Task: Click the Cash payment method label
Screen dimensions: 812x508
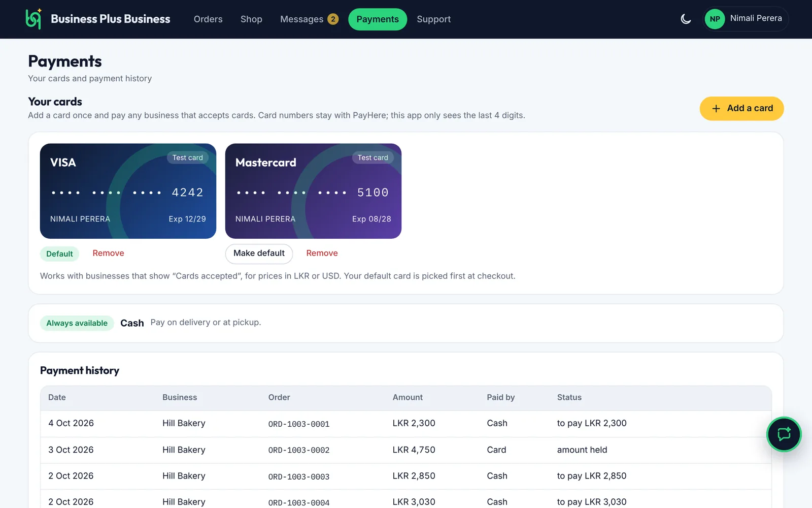Action: [x=132, y=323]
